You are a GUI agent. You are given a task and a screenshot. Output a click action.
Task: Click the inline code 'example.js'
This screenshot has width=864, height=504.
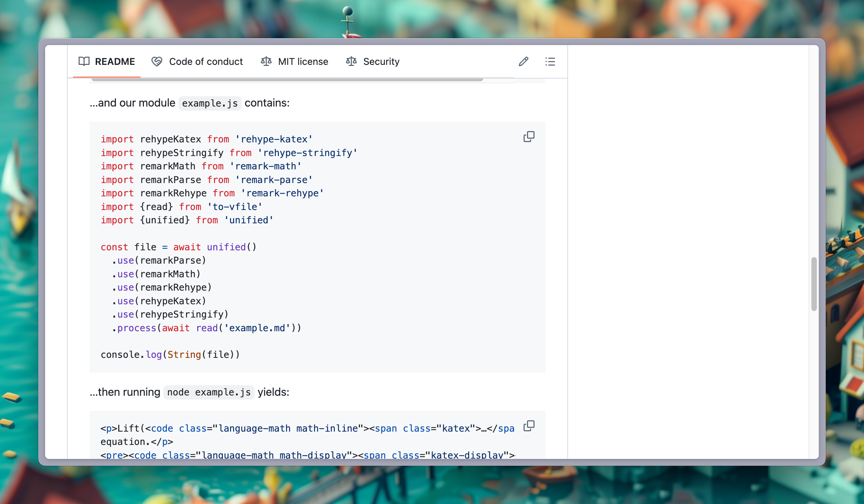pos(210,103)
